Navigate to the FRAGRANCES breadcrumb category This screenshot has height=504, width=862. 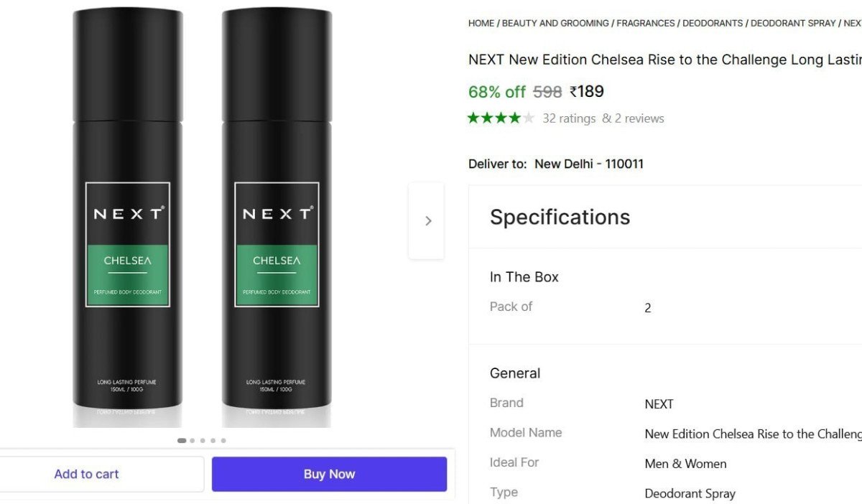point(645,24)
